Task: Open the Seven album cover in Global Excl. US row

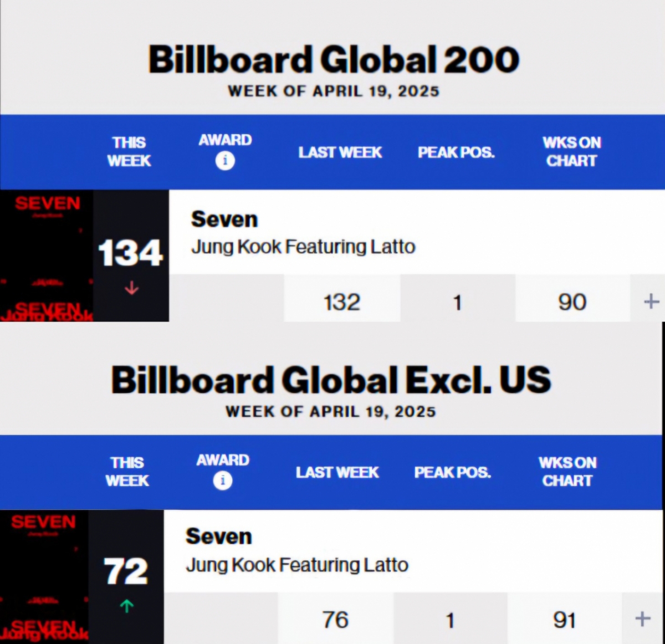Action: point(44,576)
